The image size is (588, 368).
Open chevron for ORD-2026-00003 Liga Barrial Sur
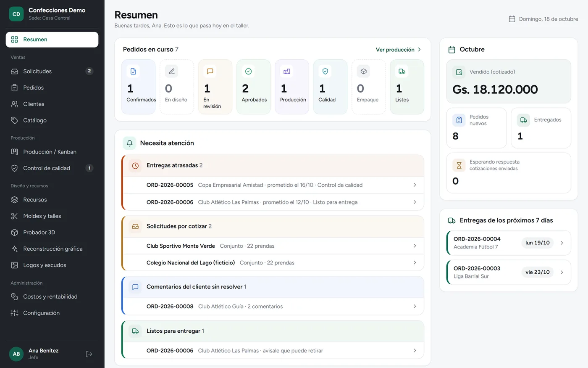[562, 272]
